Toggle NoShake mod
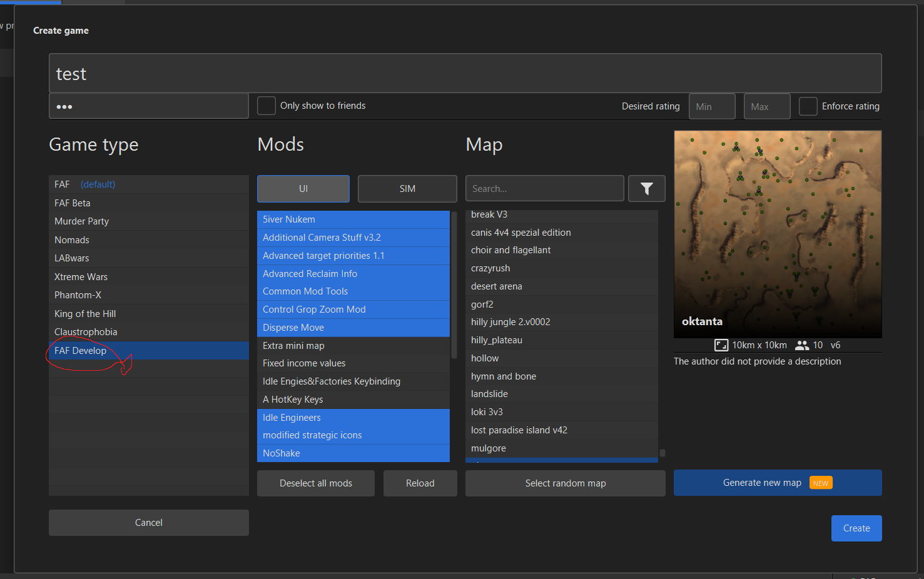 353,453
